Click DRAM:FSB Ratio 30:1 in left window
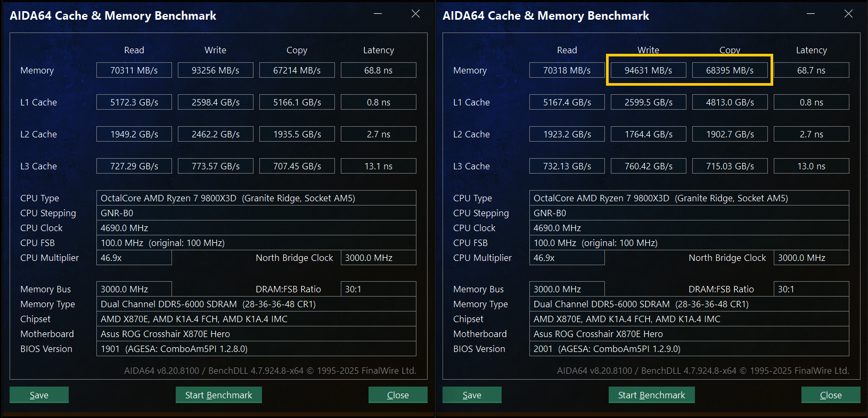 pos(379,289)
